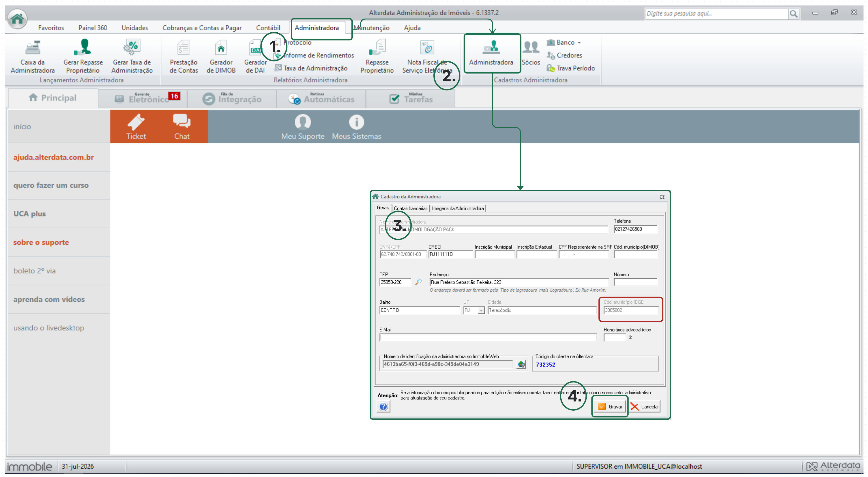Go to início in sidebar
This screenshot has width=868, height=477.
click(x=22, y=127)
